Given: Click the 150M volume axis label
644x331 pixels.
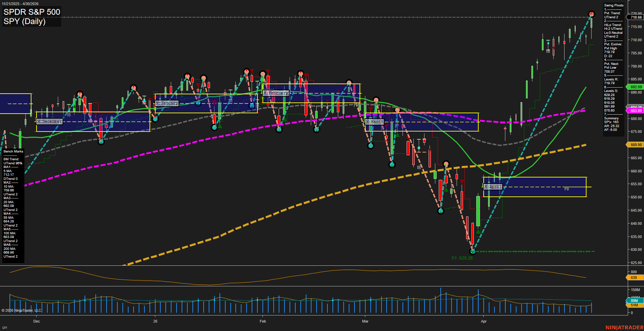Looking at the screenshot, I should tap(636, 290).
